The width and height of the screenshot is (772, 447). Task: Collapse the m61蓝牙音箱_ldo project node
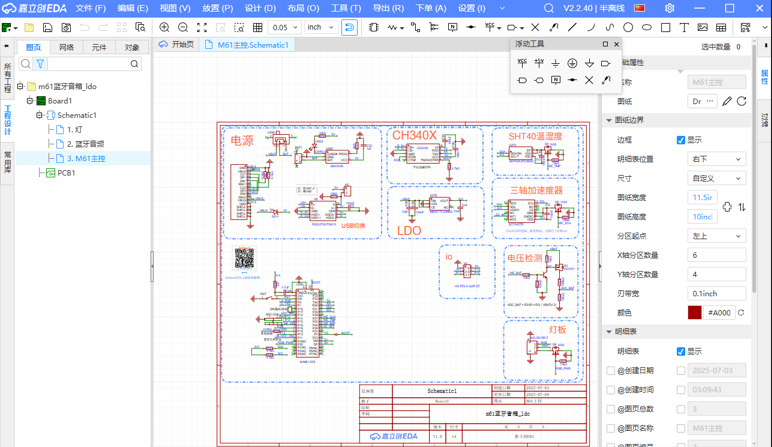(20, 86)
